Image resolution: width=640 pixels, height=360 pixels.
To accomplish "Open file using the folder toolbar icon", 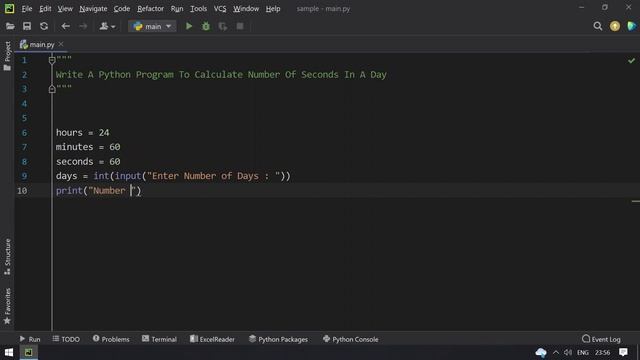I will 10,27.
